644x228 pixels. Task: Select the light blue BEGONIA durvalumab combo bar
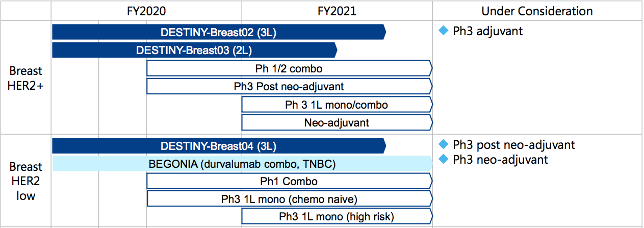[x=242, y=164]
